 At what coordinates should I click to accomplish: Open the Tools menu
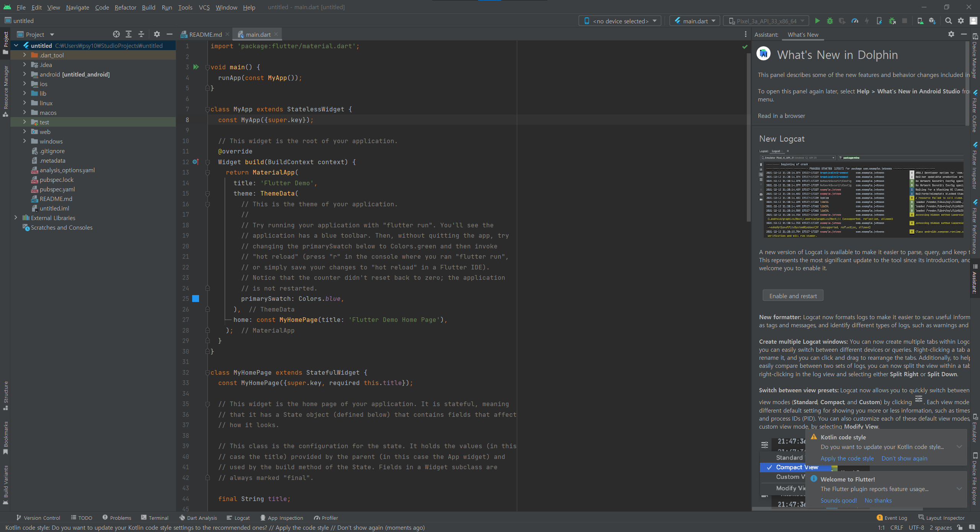[185, 7]
